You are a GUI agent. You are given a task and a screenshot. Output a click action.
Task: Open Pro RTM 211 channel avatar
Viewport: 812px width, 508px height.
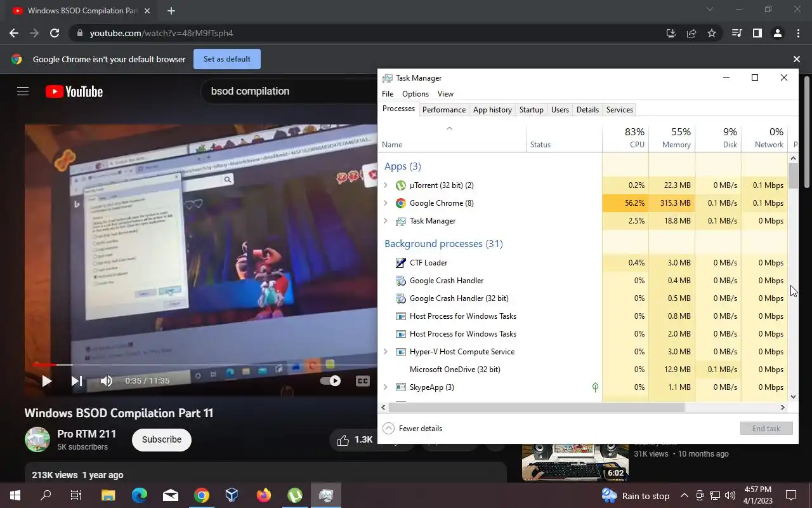37,439
